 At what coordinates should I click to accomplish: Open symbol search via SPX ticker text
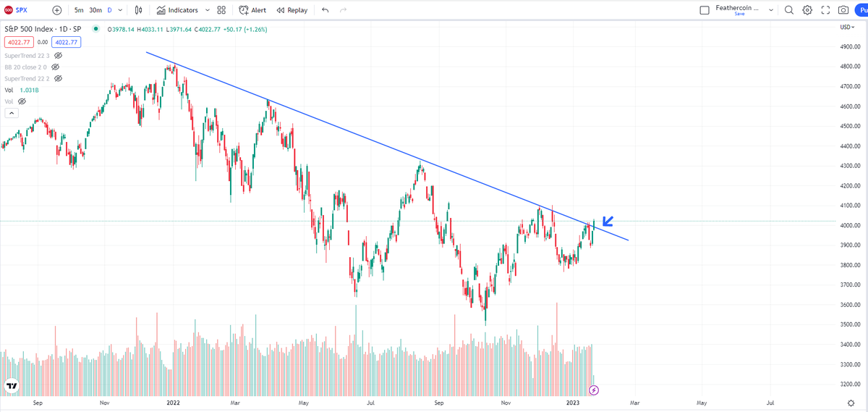pos(23,10)
